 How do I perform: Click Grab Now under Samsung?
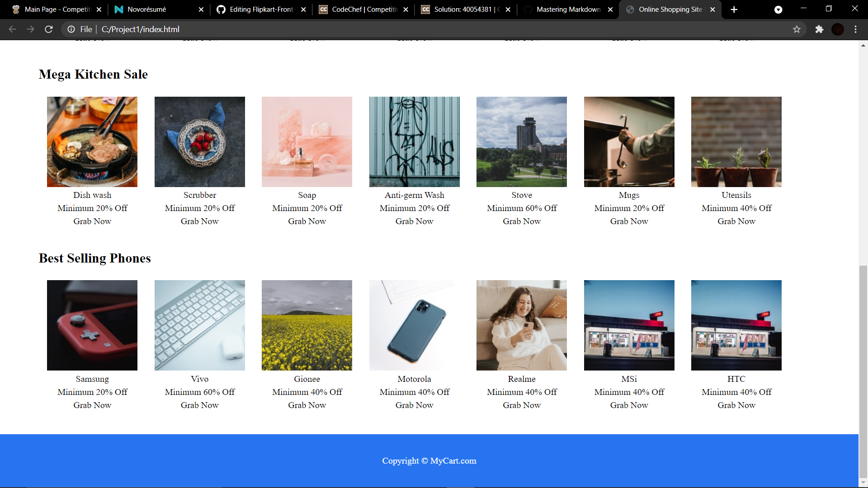click(92, 405)
